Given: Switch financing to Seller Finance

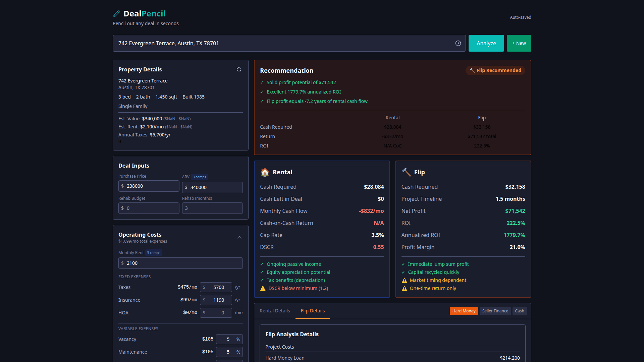Looking at the screenshot, I should click(495, 311).
